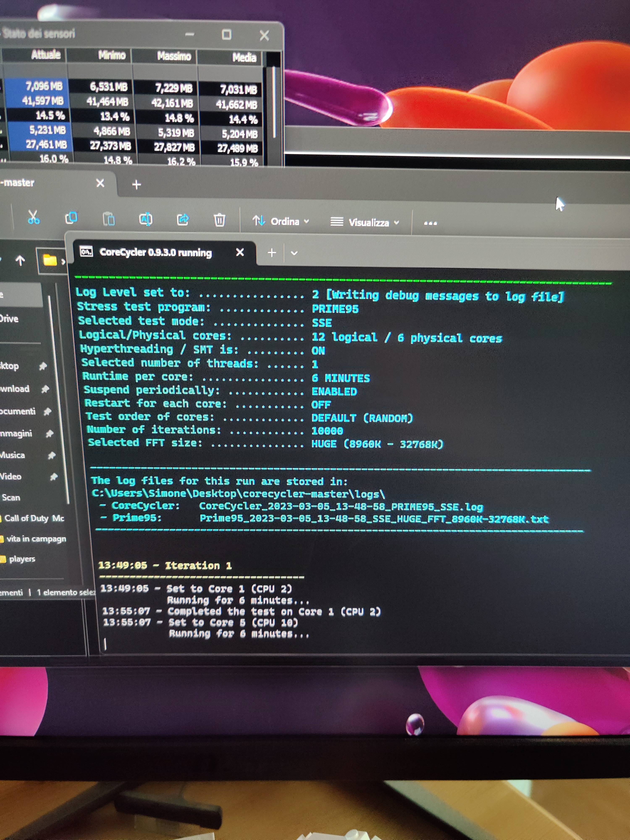Open the Ordina sort dropdown

click(x=281, y=221)
